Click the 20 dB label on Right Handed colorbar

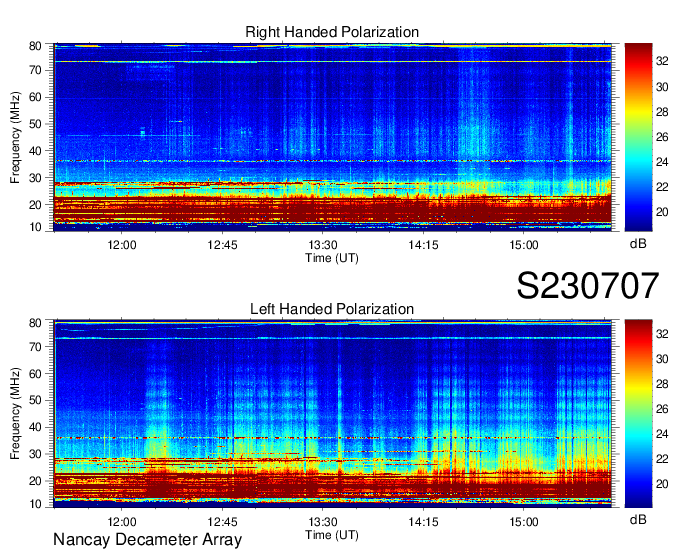(x=662, y=212)
